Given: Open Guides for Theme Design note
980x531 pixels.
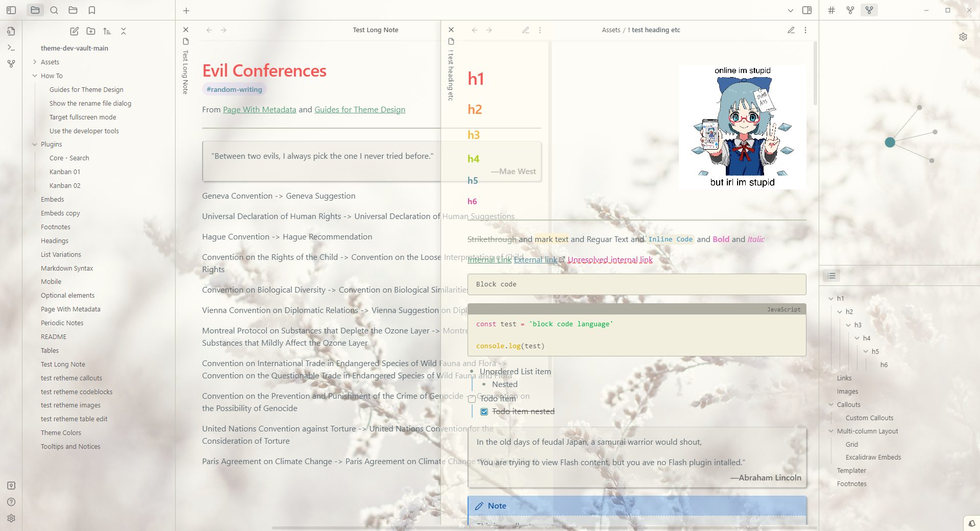Looking at the screenshot, I should pyautogui.click(x=86, y=89).
